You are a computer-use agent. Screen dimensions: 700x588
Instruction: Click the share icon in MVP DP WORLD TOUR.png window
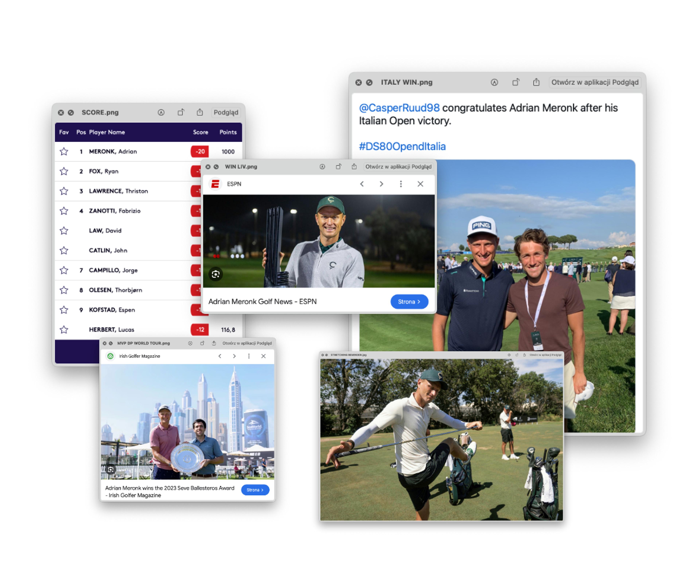point(214,343)
